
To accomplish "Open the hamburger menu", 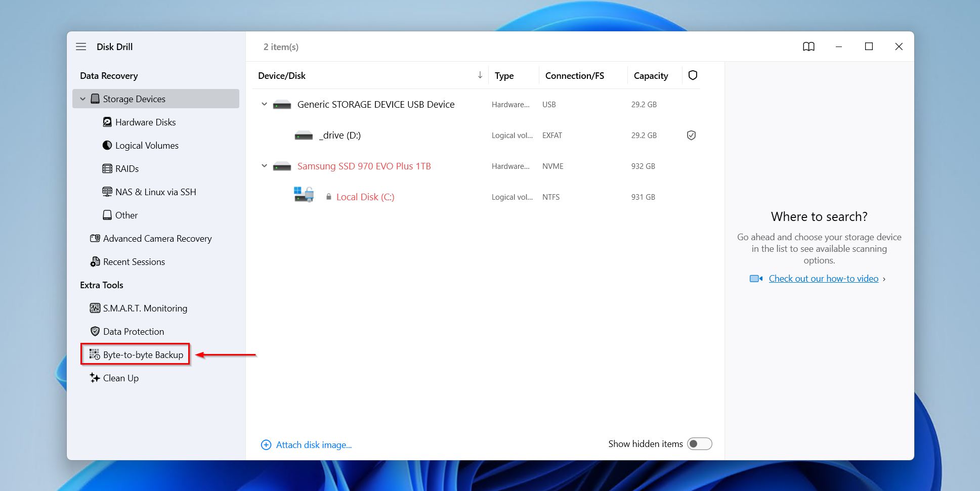I will (81, 47).
